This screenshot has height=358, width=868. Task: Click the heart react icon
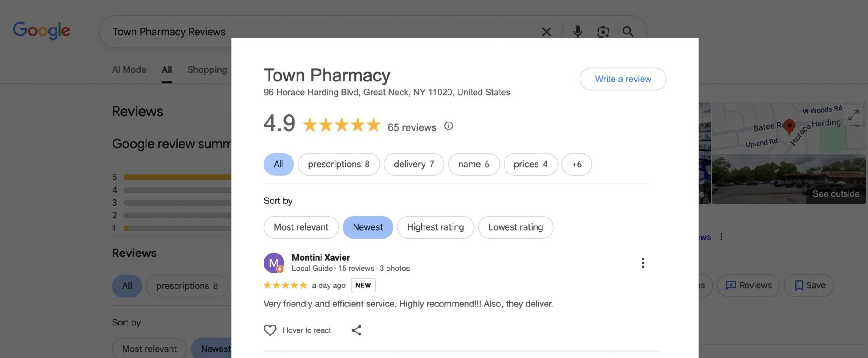pos(270,330)
